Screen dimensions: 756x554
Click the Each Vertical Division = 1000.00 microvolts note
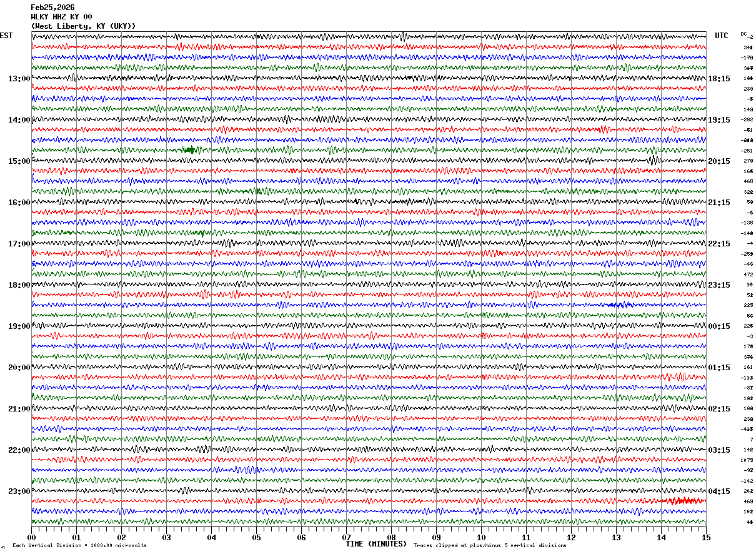(x=79, y=545)
